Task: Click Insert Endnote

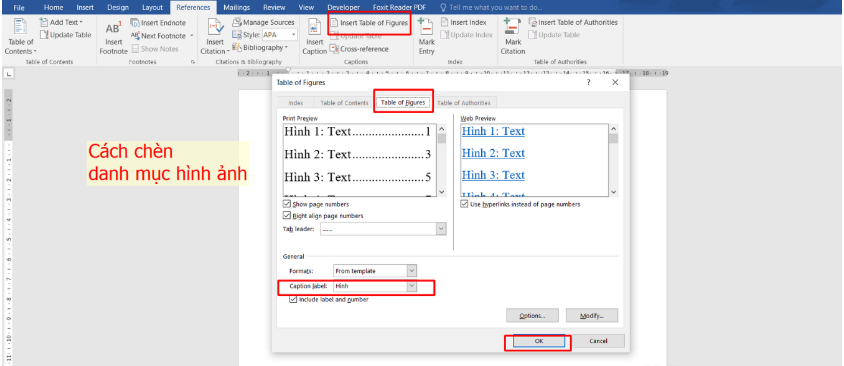Action: tap(159, 23)
